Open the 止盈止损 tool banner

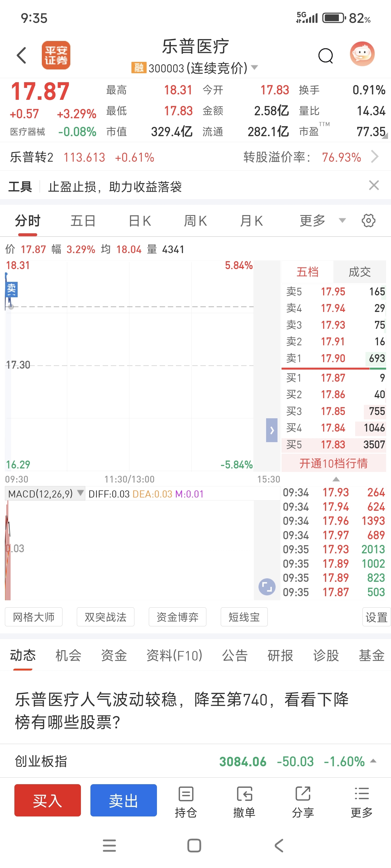pos(115,187)
